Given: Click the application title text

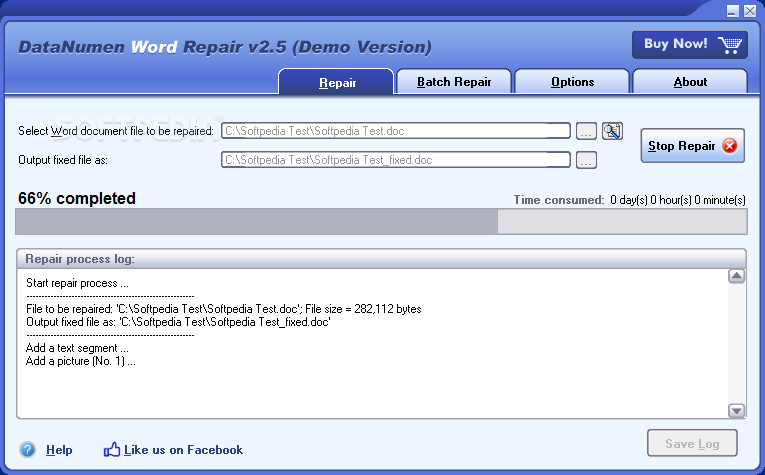Looking at the screenshot, I should click(224, 47).
